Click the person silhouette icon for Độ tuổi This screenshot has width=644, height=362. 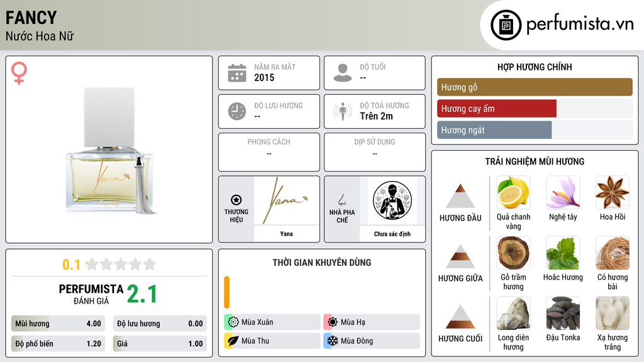pos(343,73)
